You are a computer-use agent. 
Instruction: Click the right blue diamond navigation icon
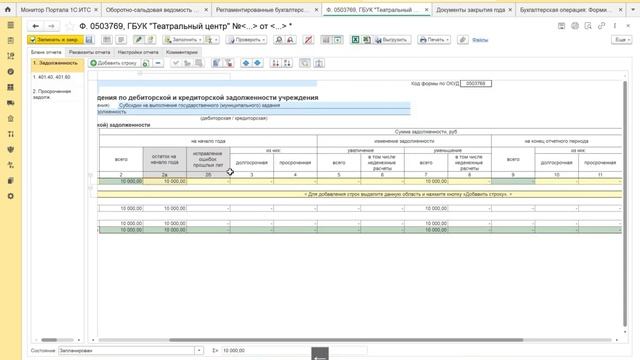click(x=257, y=63)
